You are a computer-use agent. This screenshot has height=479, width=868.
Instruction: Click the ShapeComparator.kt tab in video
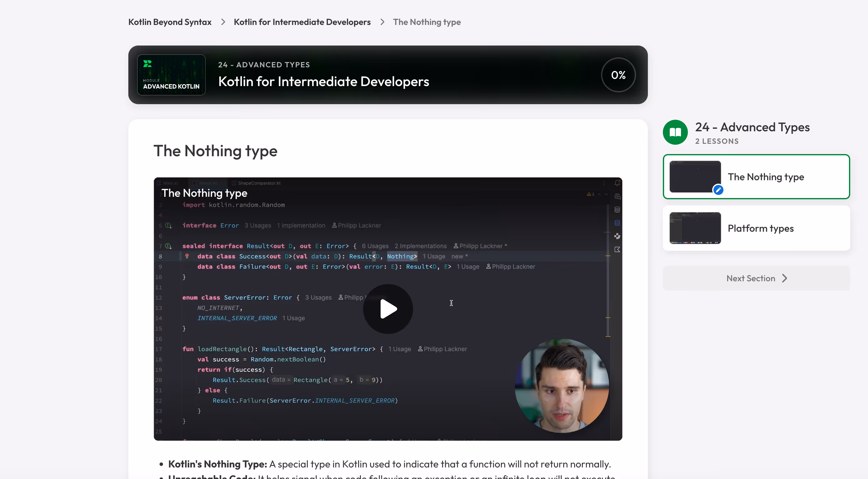tap(259, 183)
